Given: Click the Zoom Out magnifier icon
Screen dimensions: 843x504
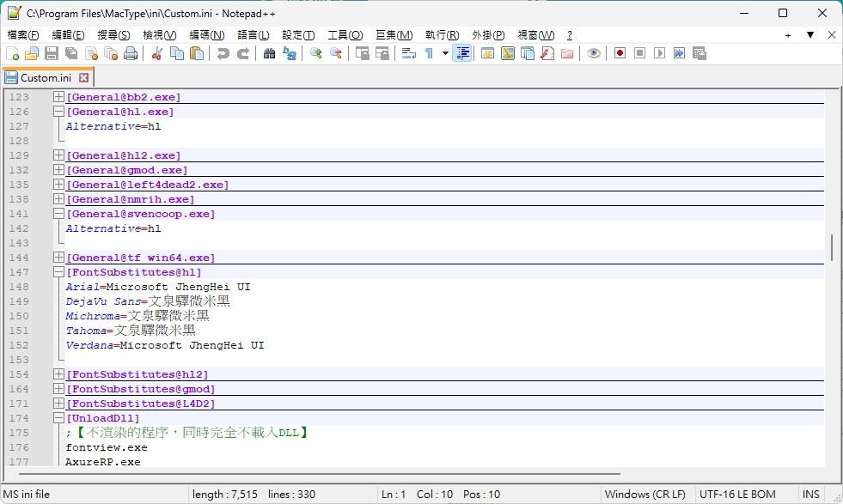Looking at the screenshot, I should click(x=335, y=53).
